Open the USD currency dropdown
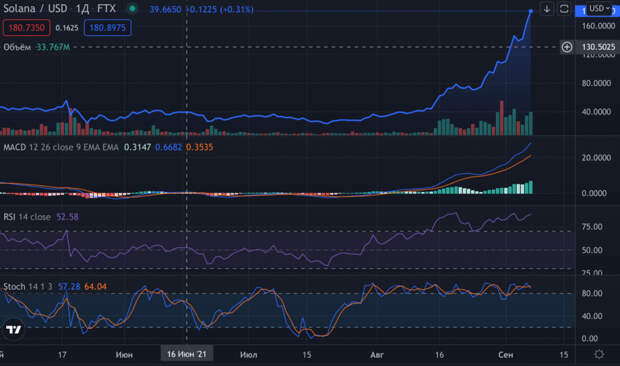 (599, 9)
